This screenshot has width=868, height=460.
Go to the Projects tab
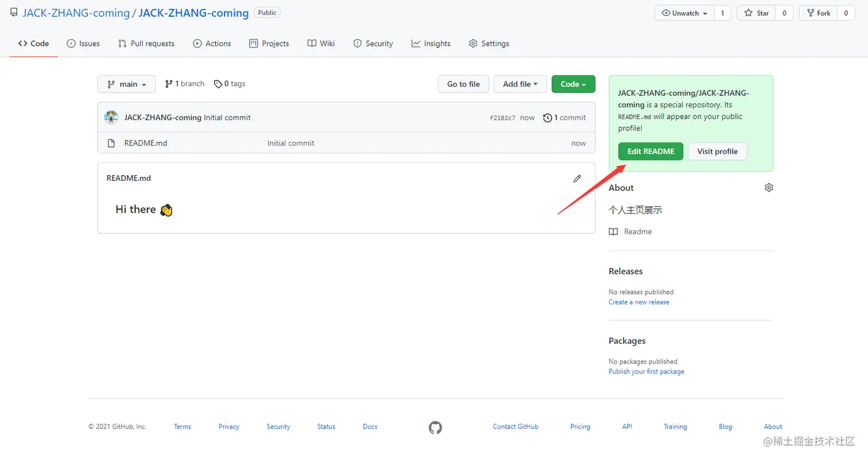pyautogui.click(x=269, y=44)
